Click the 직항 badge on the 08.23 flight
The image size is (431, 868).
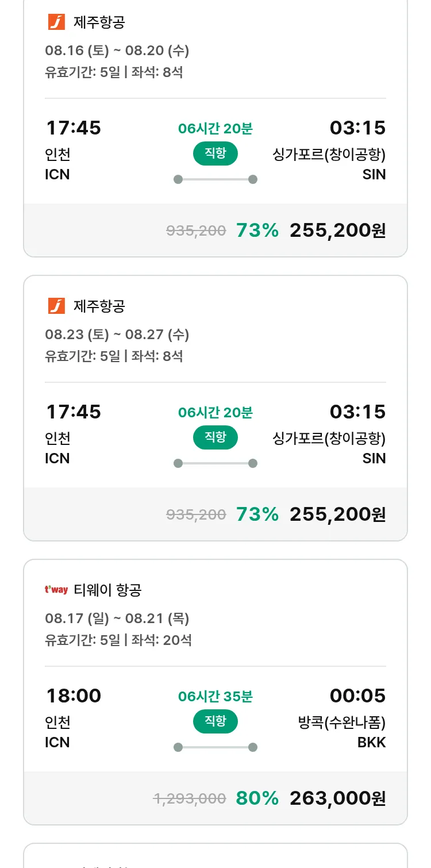click(215, 437)
